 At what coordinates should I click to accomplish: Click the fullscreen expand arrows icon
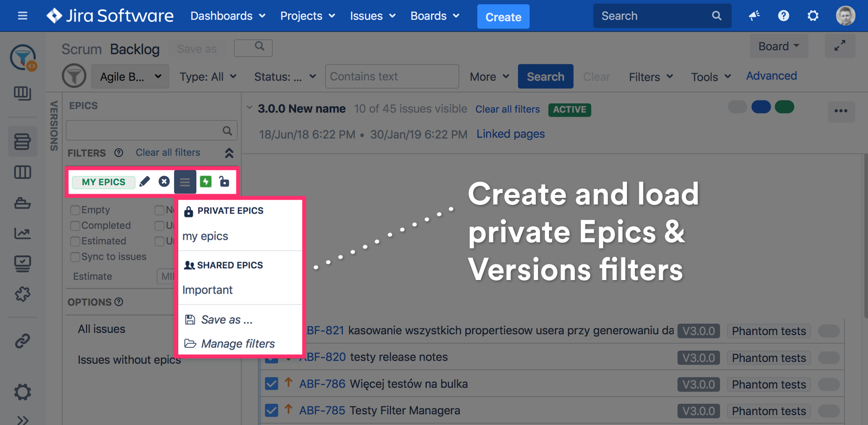click(840, 46)
